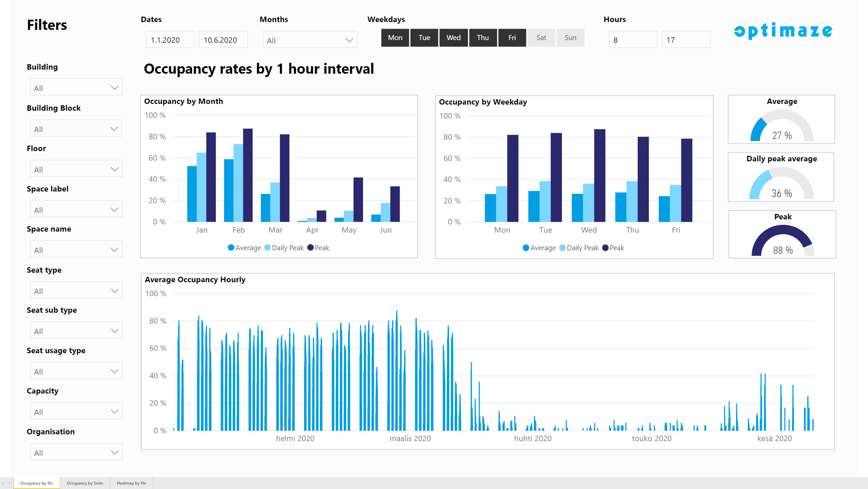Click the start date field 1.1.2020
Screen dimensions: 868x489
pos(170,40)
